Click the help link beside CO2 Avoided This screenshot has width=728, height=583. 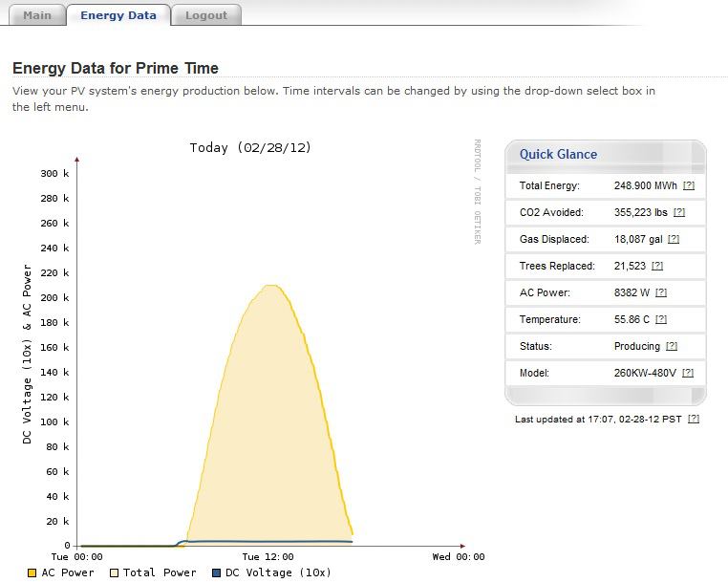pyautogui.click(x=679, y=212)
